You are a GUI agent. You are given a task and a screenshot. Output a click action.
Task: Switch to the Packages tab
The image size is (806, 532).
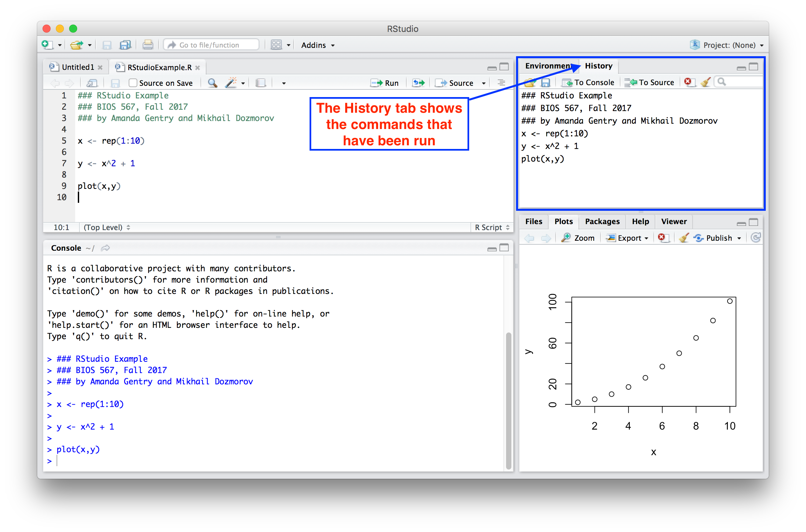pos(602,221)
